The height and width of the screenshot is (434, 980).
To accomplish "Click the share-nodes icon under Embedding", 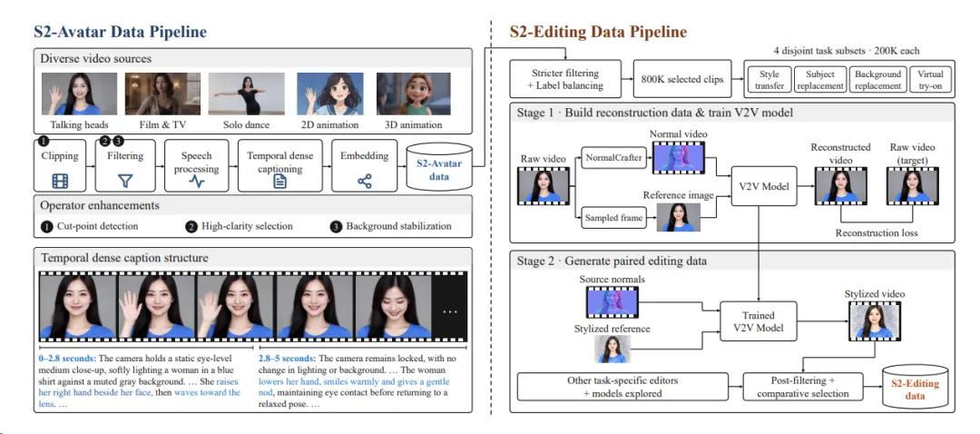I will coord(365,182).
